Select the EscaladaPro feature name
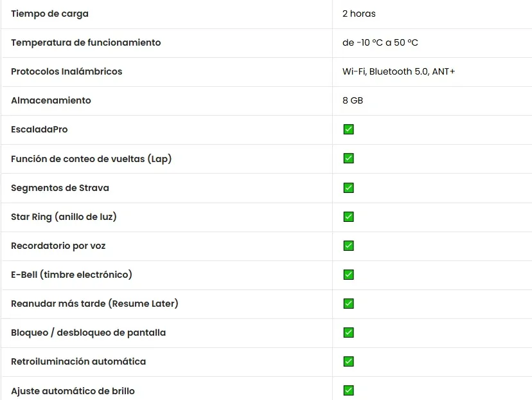This screenshot has height=400, width=532. pyautogui.click(x=39, y=129)
